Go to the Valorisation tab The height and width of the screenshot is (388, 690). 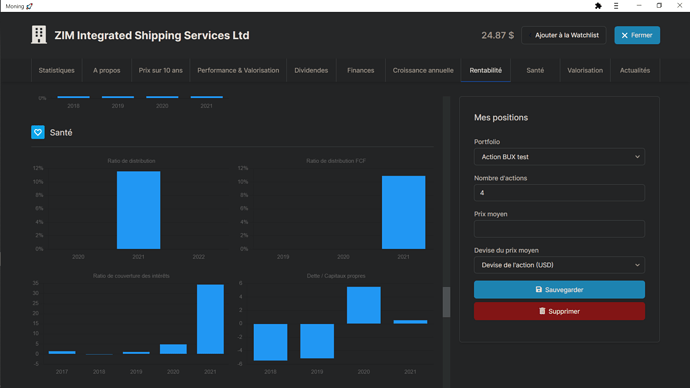(x=585, y=70)
